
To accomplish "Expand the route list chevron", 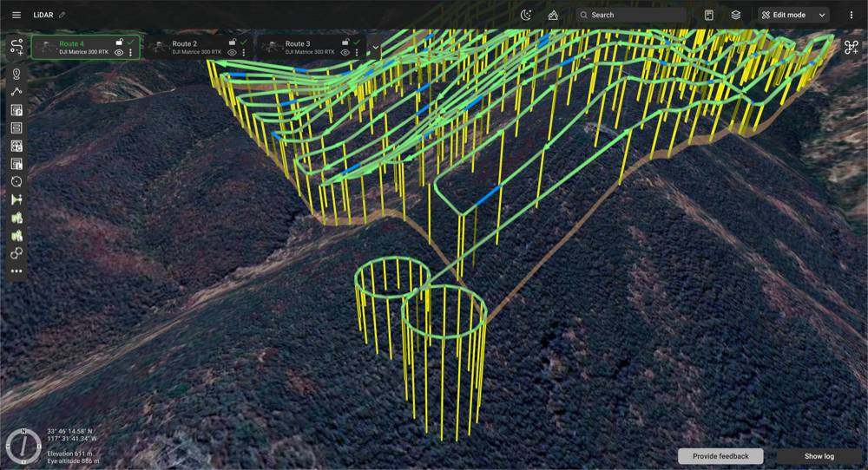I will point(376,48).
